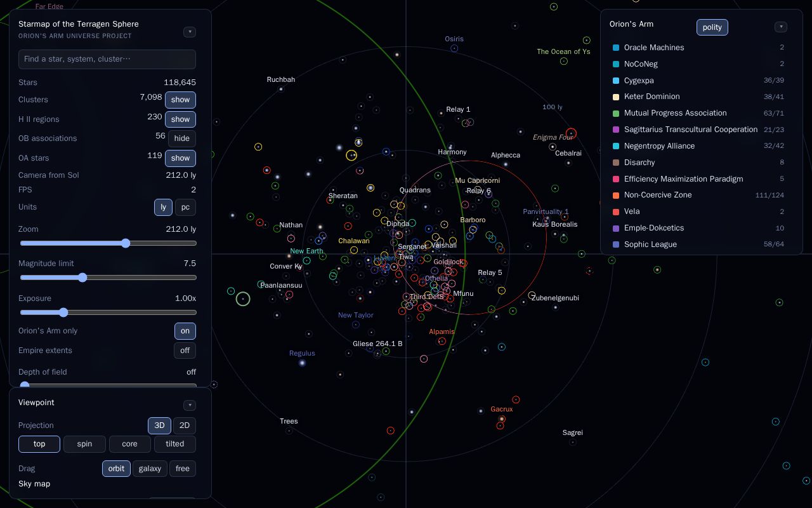Adjust the Magnitude limit slider
The image size is (812, 508).
click(108, 277)
